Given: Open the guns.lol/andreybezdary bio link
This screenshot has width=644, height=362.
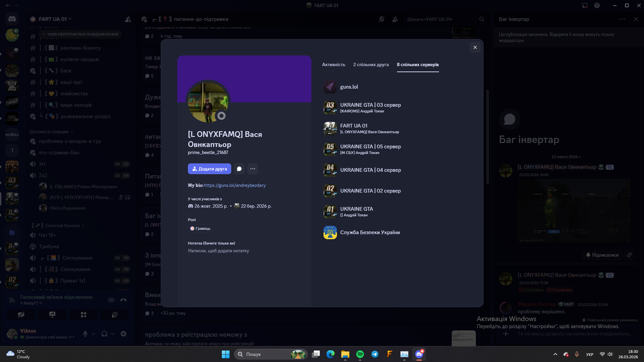Looking at the screenshot, I should click(x=234, y=186).
